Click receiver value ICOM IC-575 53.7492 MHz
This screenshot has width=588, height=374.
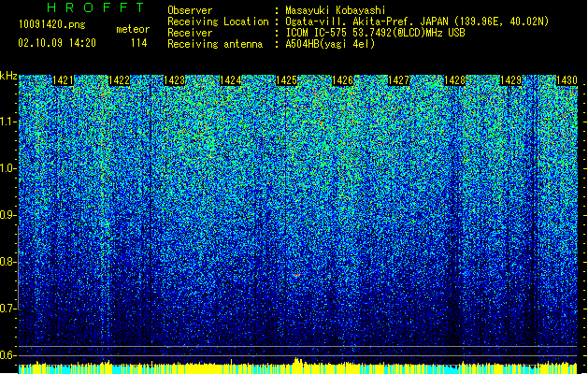point(376,33)
